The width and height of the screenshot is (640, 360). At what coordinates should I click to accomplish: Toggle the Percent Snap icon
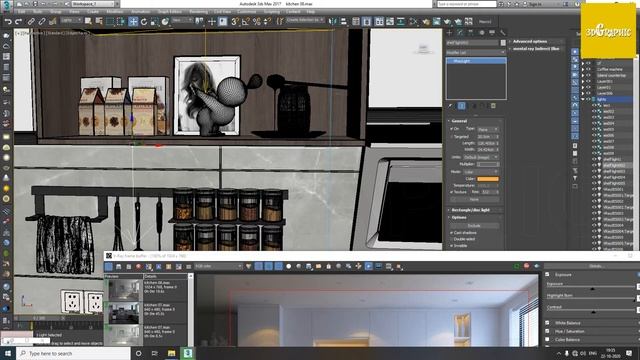click(x=256, y=21)
